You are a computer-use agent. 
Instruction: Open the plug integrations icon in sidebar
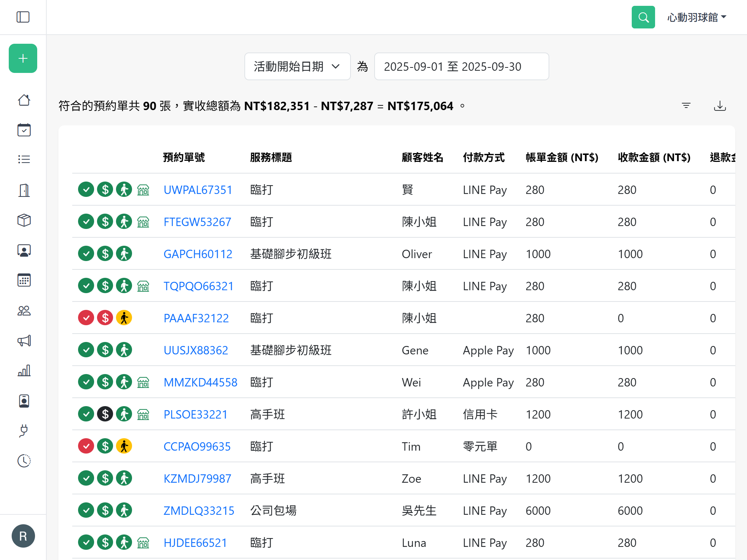pyautogui.click(x=24, y=431)
